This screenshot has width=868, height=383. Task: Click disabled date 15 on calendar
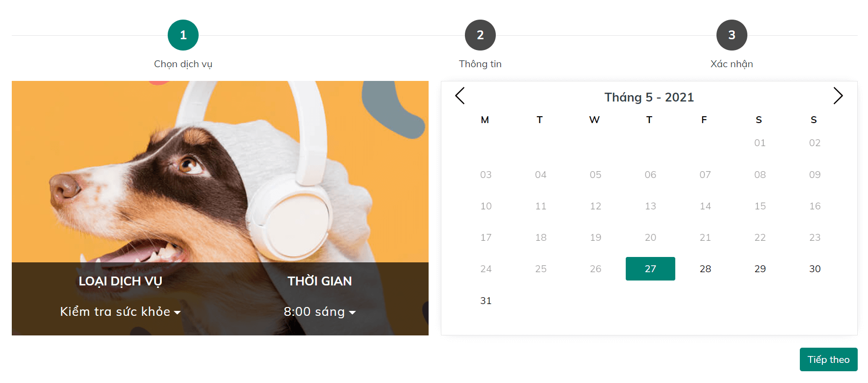760,206
